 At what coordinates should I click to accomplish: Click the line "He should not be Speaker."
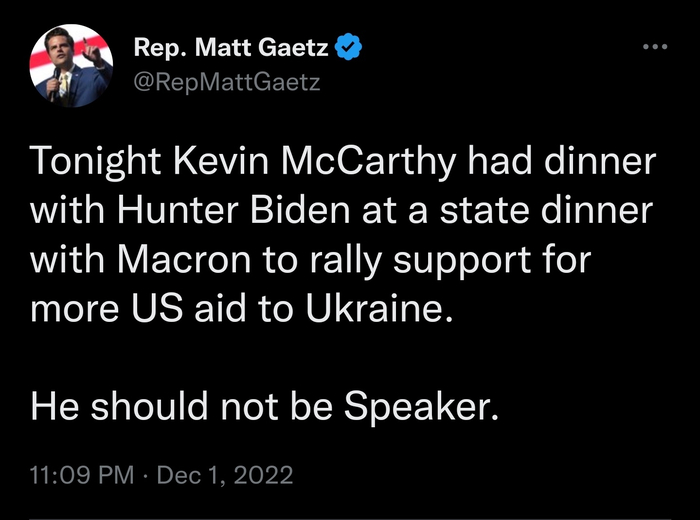click(x=264, y=405)
